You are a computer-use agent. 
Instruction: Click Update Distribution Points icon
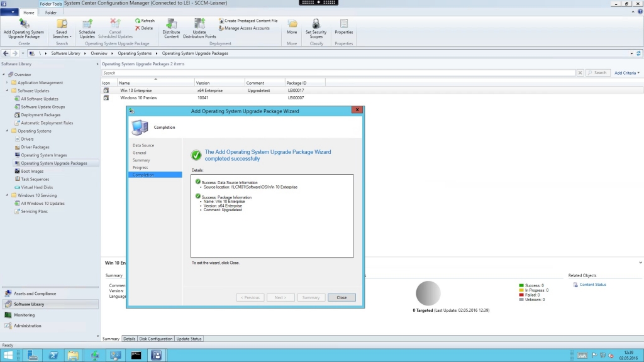(x=199, y=24)
